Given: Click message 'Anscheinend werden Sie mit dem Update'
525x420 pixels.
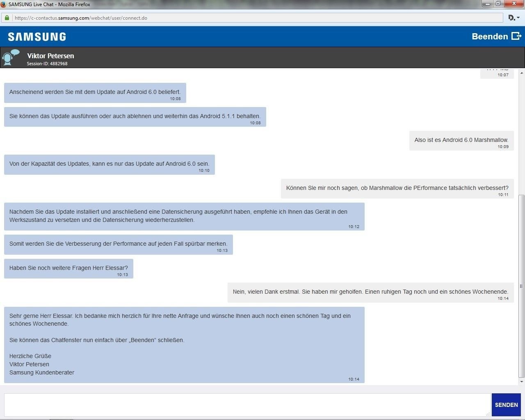Looking at the screenshot, I should coord(95,93).
